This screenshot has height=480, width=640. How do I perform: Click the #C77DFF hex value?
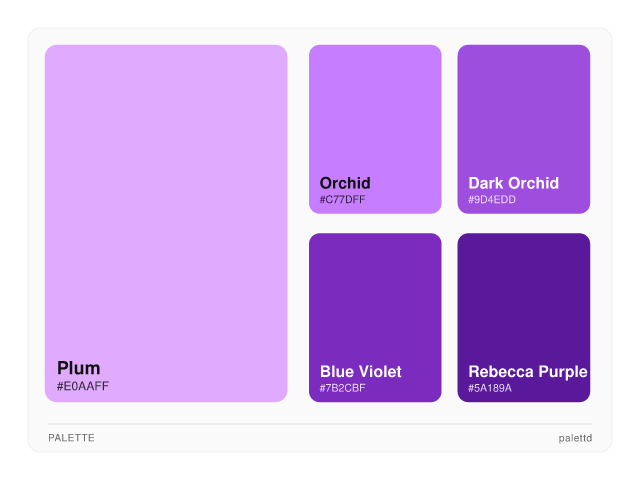pos(343,200)
